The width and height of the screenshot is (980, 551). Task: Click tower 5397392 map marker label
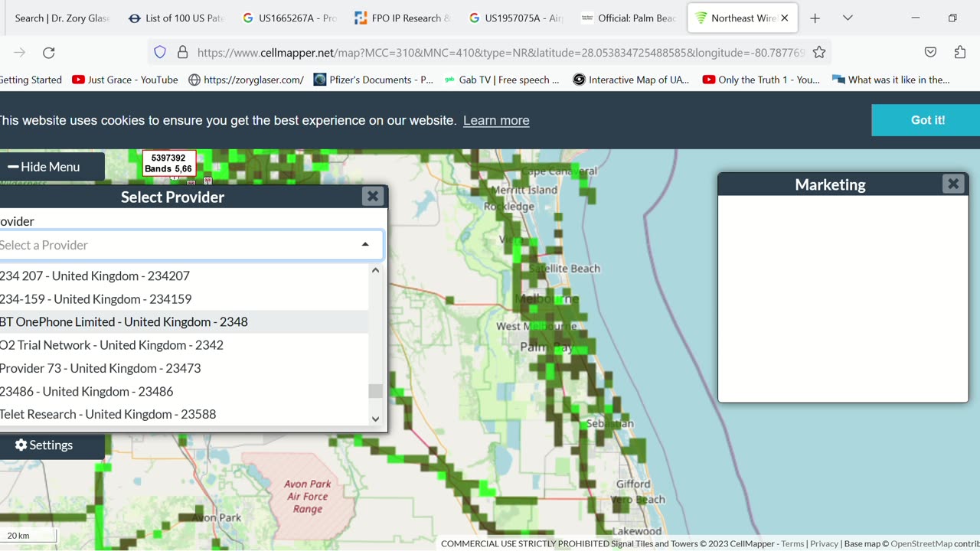tap(168, 163)
